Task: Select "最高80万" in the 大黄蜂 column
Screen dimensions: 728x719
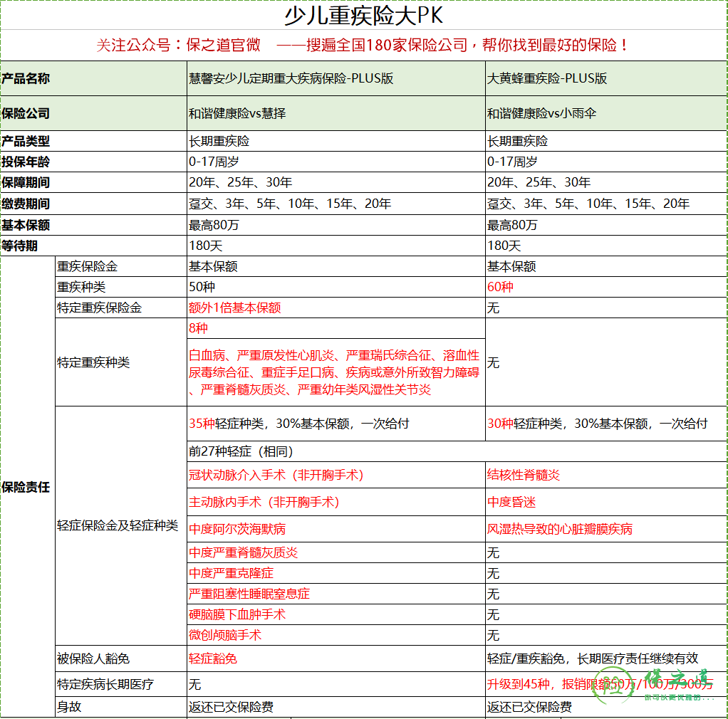Action: 606,225
